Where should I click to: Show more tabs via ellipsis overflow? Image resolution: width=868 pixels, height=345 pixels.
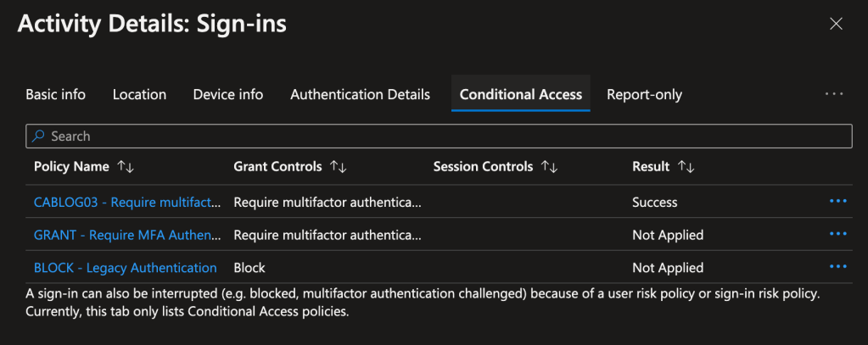pyautogui.click(x=834, y=94)
